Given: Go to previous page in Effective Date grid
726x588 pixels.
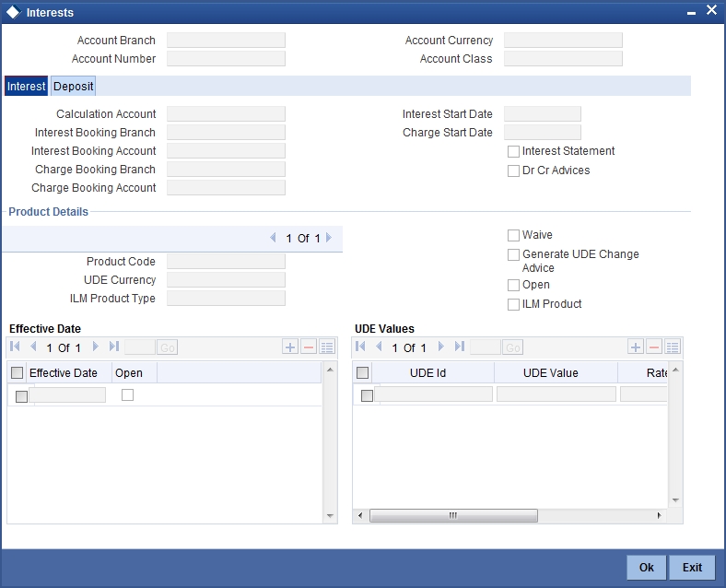Looking at the screenshot, I should (x=33, y=347).
